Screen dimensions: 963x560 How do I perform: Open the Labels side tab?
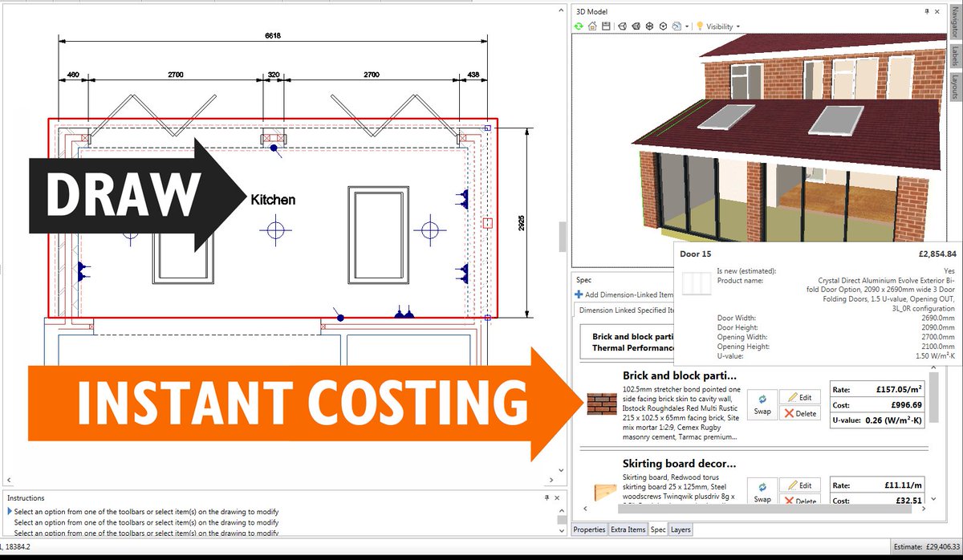click(x=955, y=55)
